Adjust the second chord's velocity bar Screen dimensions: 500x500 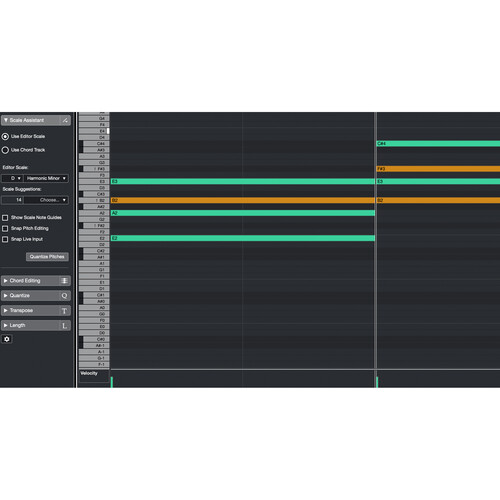point(377,382)
